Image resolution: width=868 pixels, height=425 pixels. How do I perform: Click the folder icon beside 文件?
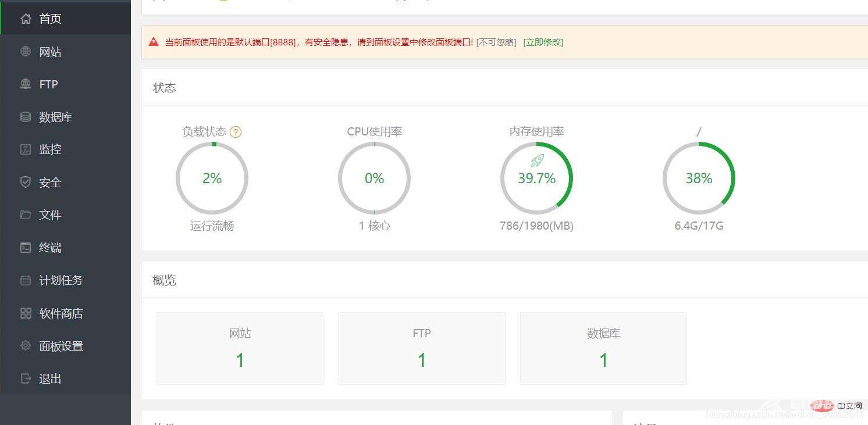pyautogui.click(x=26, y=215)
